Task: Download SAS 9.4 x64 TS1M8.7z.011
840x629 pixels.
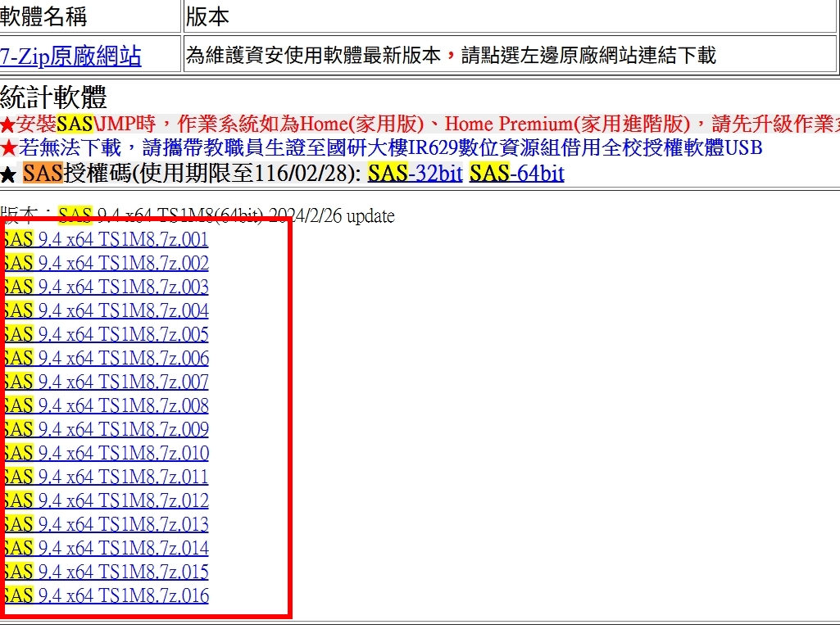Action: pyautogui.click(x=107, y=477)
